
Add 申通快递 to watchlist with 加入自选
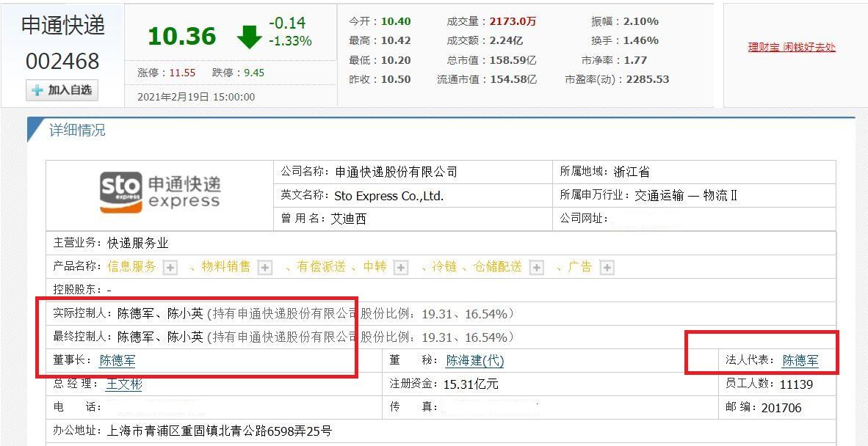pyautogui.click(x=62, y=90)
